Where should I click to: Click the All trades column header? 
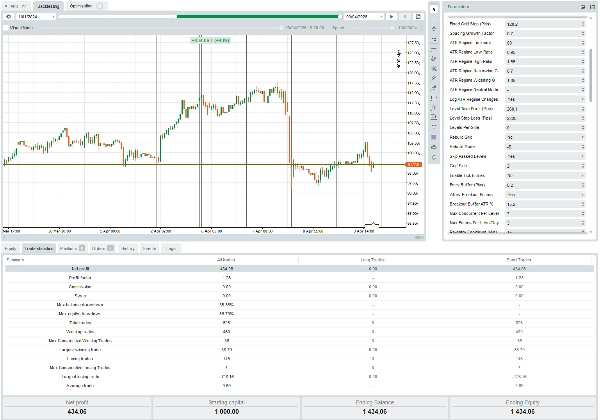point(226,260)
